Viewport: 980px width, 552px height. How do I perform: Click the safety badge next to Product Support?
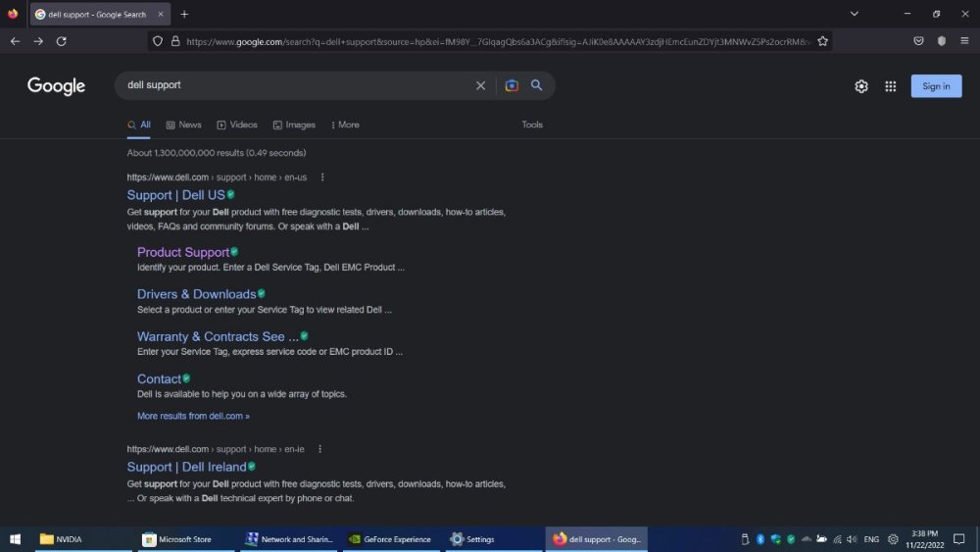point(234,251)
